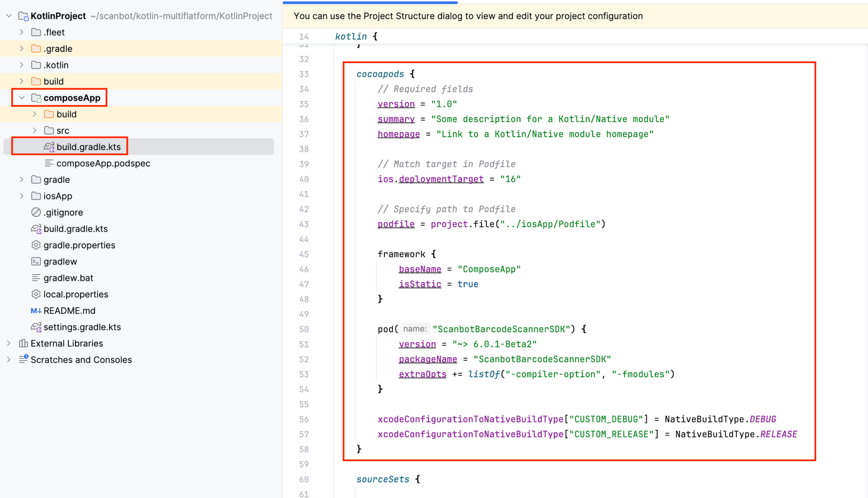The image size is (868, 498).
Task: Select the .gitignore file icon
Action: pos(36,212)
